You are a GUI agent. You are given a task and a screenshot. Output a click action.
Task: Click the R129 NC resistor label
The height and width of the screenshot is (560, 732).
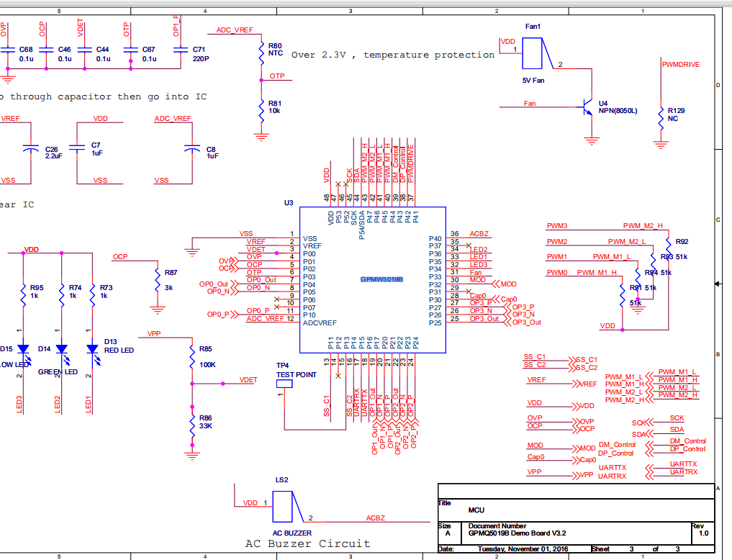(x=676, y=114)
